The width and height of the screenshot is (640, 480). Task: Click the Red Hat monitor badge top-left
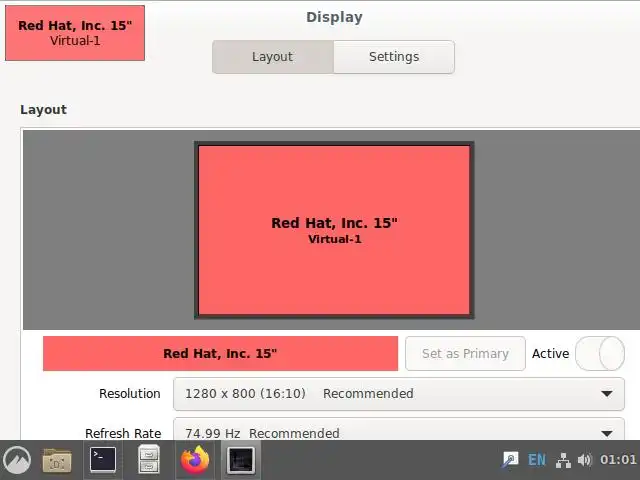tap(75, 33)
